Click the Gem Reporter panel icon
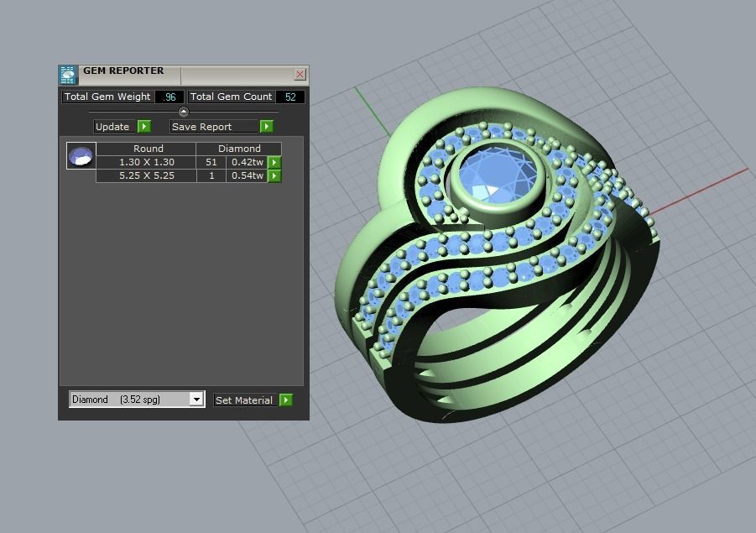The width and height of the screenshot is (756, 533). (x=67, y=75)
